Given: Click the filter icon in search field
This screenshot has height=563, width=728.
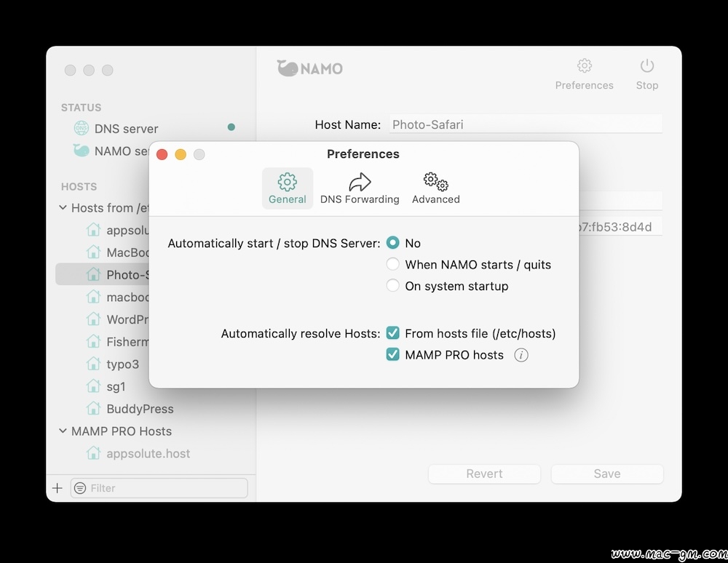Looking at the screenshot, I should [x=80, y=488].
